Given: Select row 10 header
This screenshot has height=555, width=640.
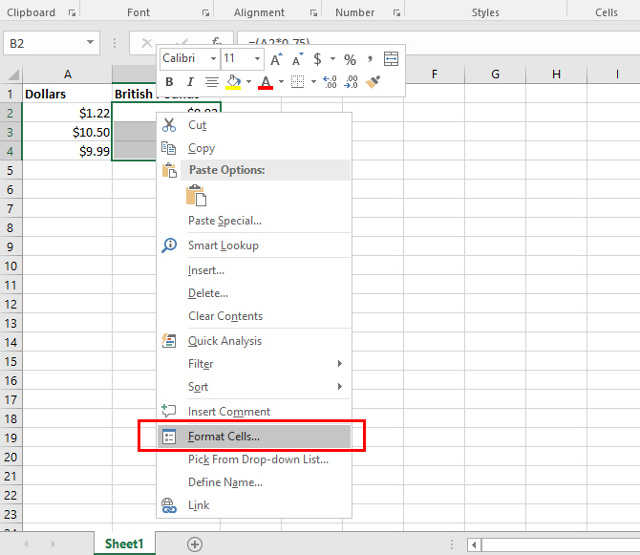Looking at the screenshot, I should click(11, 266).
